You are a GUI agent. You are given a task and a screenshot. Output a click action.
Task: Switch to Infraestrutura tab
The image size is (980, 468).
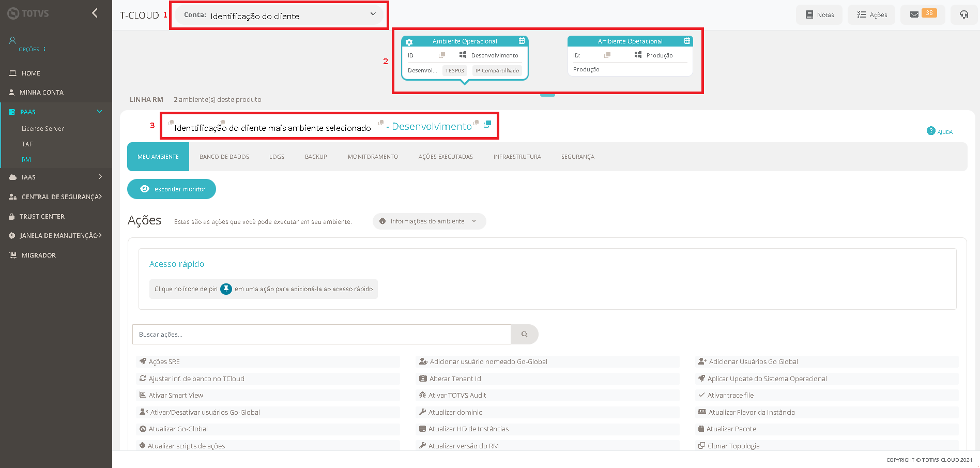pyautogui.click(x=517, y=157)
